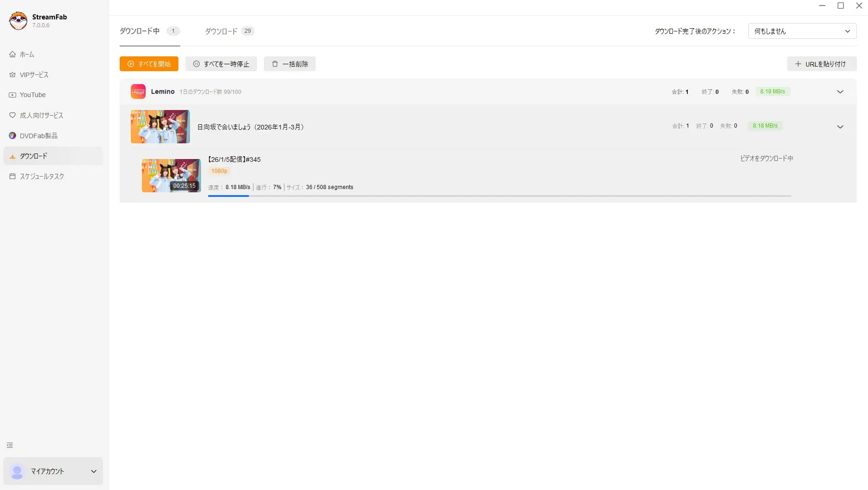Click the 1日のダウンロード数 99/100 text
The height and width of the screenshot is (490, 868).
pos(210,92)
